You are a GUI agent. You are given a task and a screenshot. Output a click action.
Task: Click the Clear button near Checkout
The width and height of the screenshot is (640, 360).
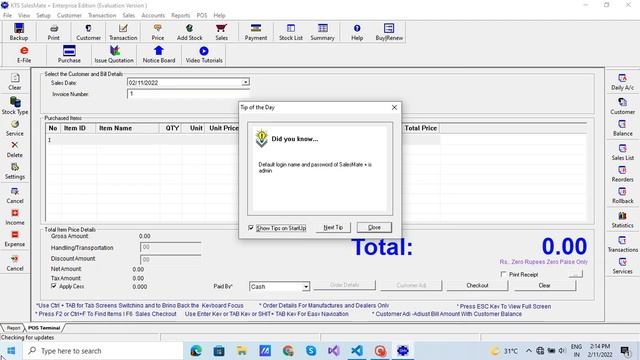(x=544, y=285)
